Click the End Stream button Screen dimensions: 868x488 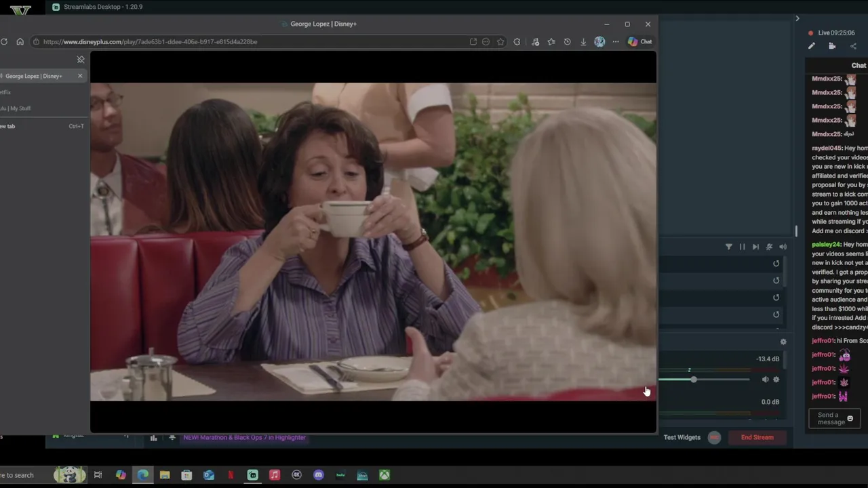(757, 437)
